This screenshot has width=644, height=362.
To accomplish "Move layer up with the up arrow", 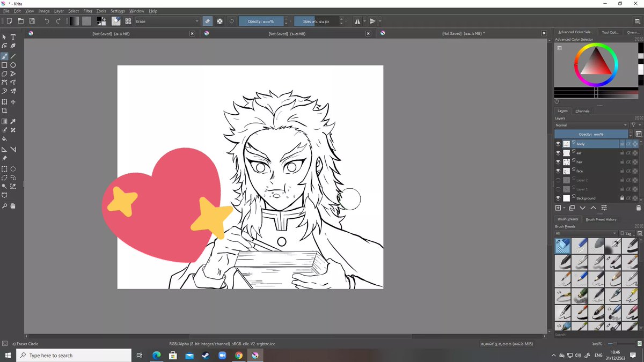I will 593,208.
